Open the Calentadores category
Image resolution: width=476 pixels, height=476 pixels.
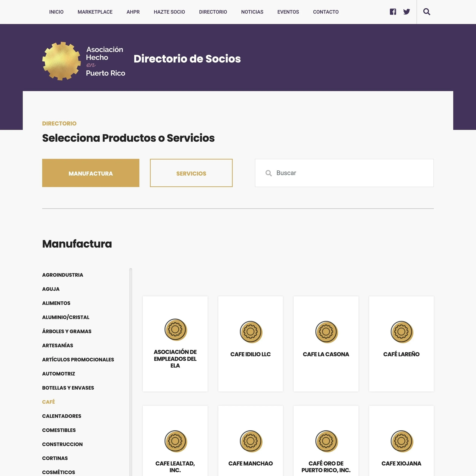coord(61,416)
